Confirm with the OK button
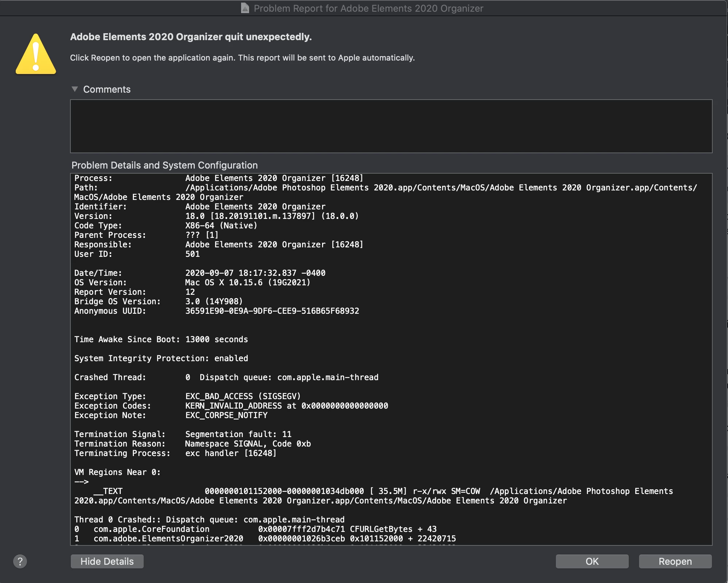Viewport: 728px width, 583px height. [592, 561]
